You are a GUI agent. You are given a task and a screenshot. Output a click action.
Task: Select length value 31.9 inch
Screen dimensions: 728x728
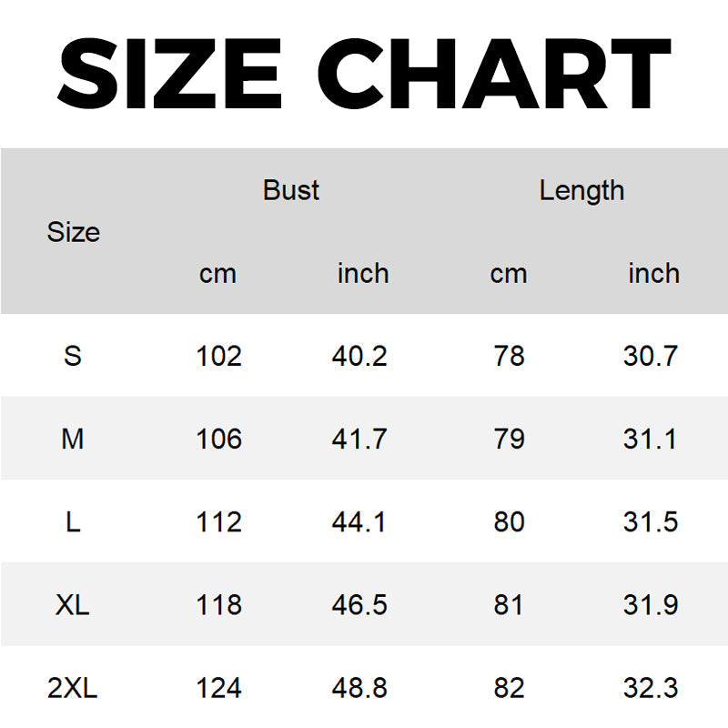(651, 604)
